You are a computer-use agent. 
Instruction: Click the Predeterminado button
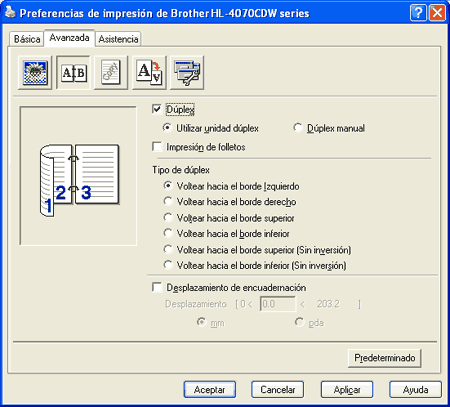tap(384, 358)
